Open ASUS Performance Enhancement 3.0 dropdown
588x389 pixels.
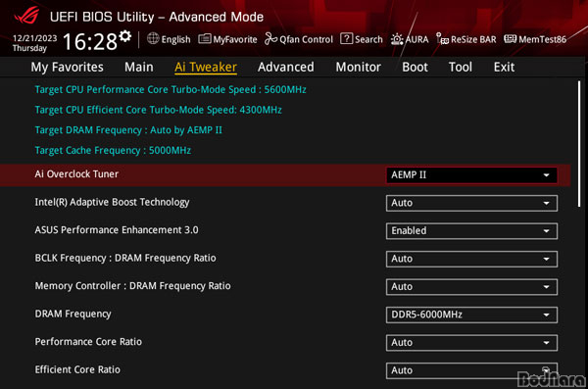tap(471, 230)
